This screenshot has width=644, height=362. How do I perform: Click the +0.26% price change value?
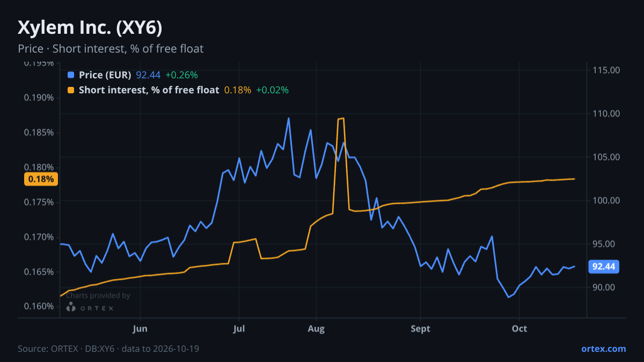[181, 75]
